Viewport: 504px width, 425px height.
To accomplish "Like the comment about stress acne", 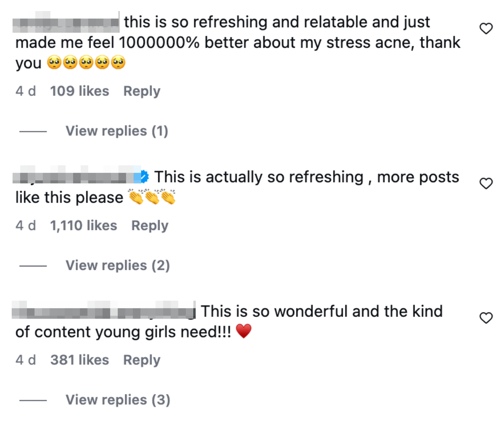I will point(486,29).
